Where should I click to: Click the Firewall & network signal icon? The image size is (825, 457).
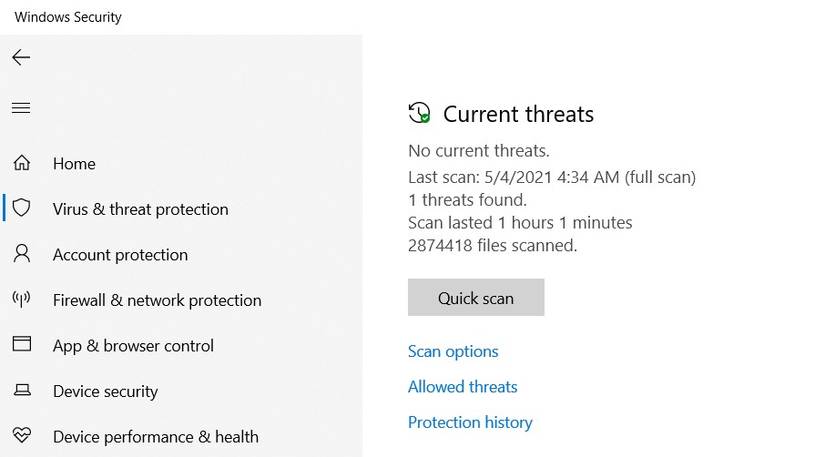click(x=21, y=299)
